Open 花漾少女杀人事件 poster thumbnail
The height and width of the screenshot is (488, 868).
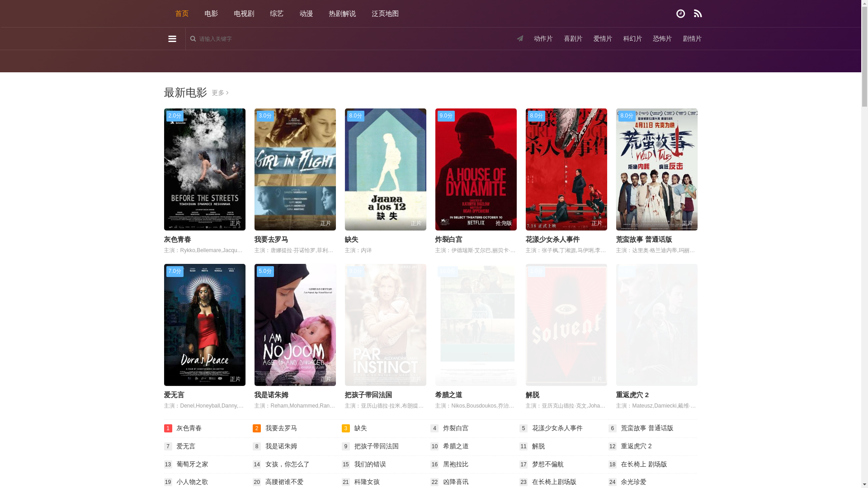(x=566, y=169)
